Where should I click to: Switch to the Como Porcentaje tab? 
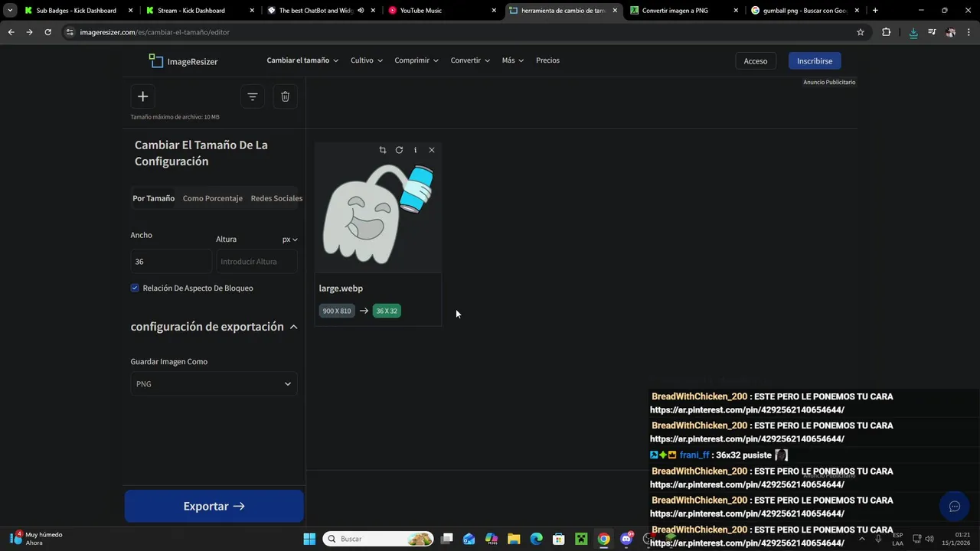click(213, 198)
